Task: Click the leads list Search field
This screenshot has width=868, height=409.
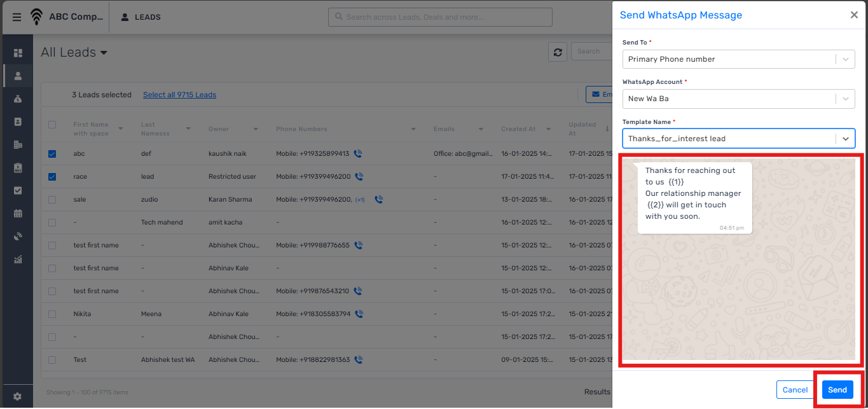Action: point(591,52)
